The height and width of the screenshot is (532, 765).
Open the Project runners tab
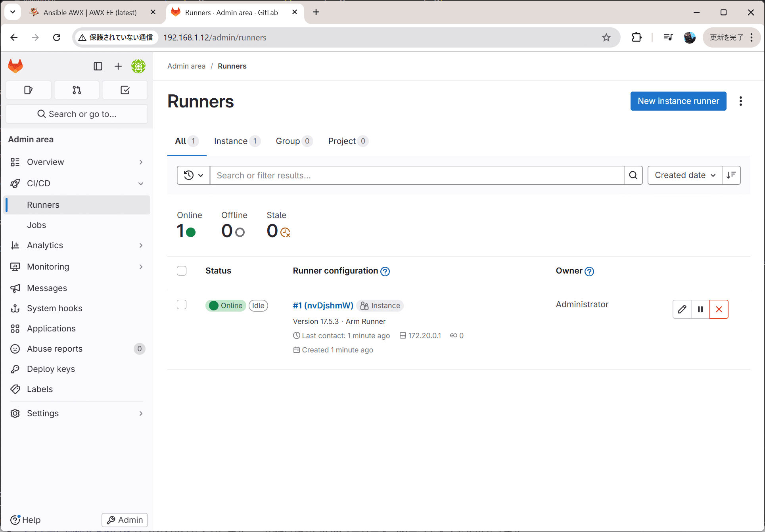click(x=341, y=141)
